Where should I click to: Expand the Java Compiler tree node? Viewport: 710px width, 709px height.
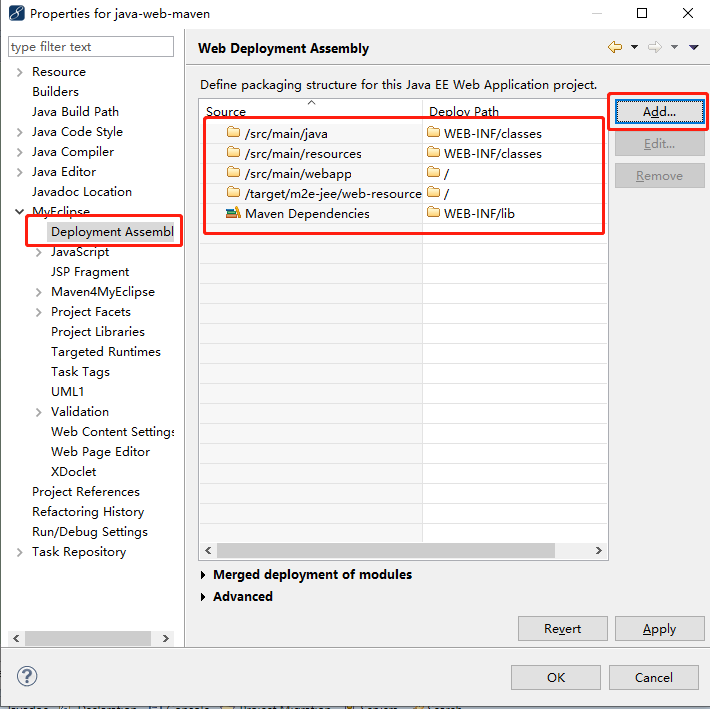pos(20,152)
